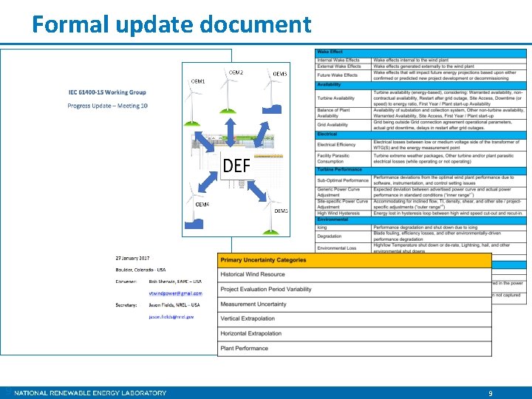Click the OEM2 wind turbine image
The width and height of the screenshot is (532, 399).
(228, 92)
